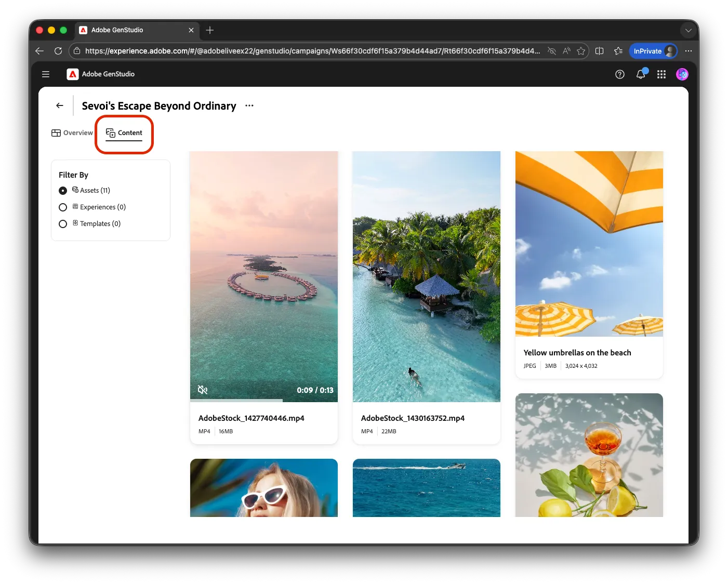Open the app switcher grid icon
Screen dimensions: 728x584
pyautogui.click(x=661, y=74)
